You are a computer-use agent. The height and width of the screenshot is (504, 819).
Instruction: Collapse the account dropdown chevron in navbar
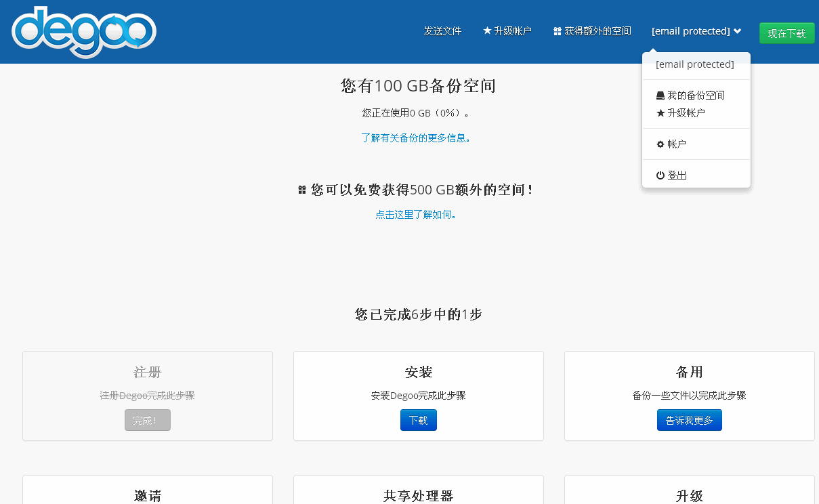pyautogui.click(x=738, y=31)
